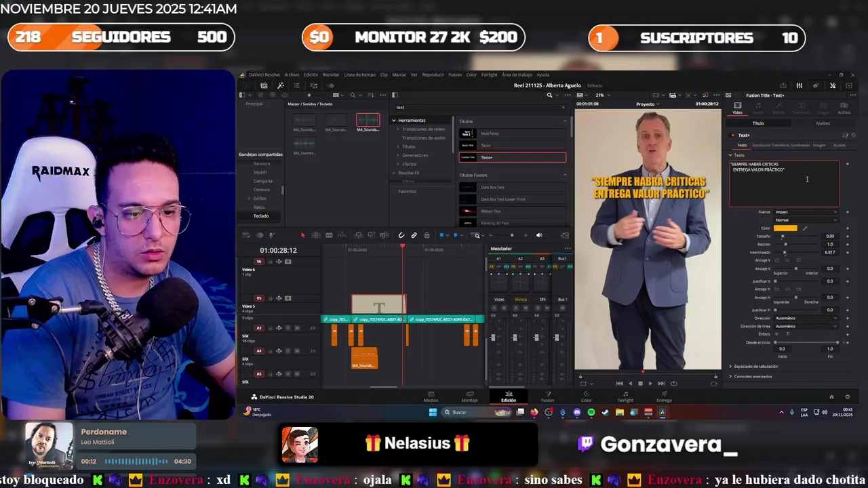Open the Edición menu

(x=311, y=75)
